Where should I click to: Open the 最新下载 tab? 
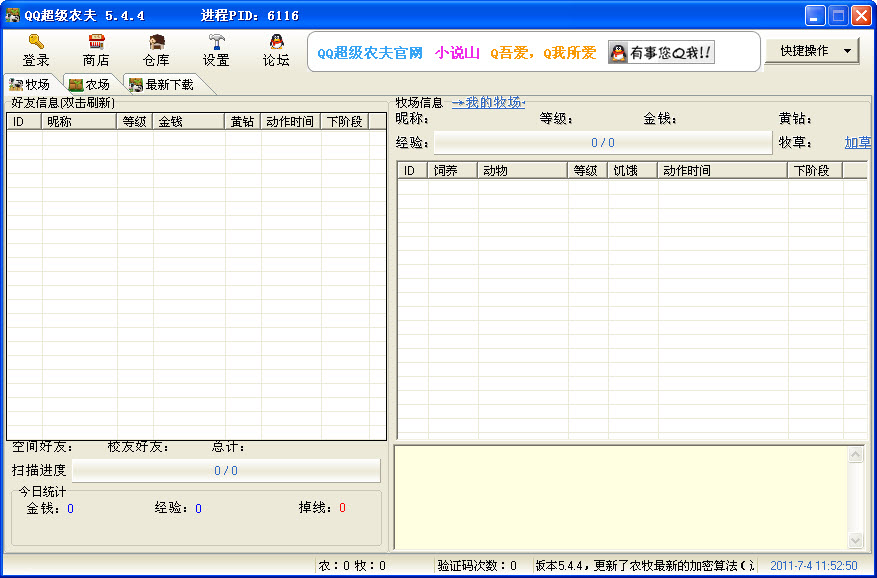161,85
